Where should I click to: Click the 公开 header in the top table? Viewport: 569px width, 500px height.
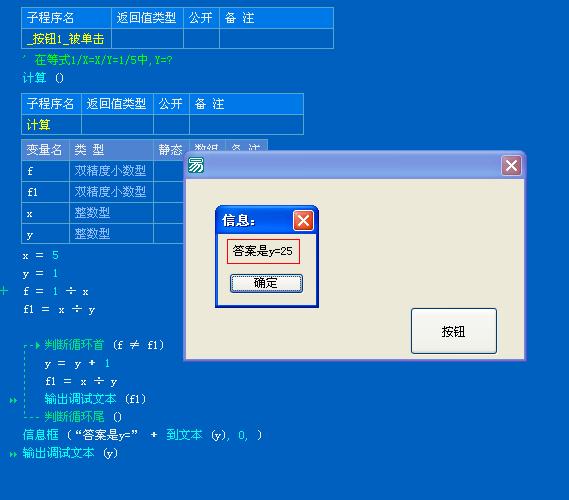pos(200,18)
